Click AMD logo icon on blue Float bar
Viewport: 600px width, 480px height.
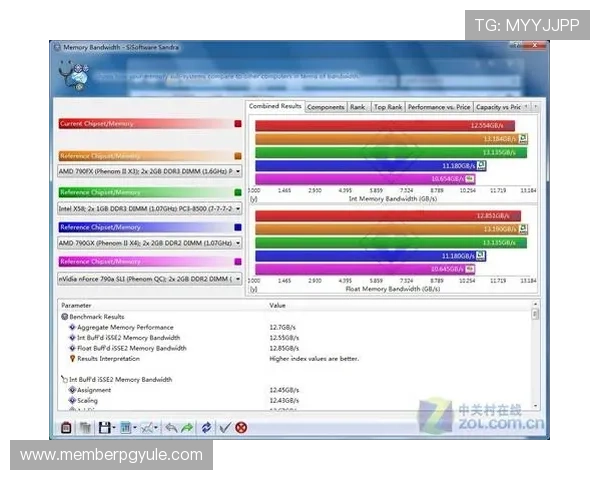coord(481,256)
